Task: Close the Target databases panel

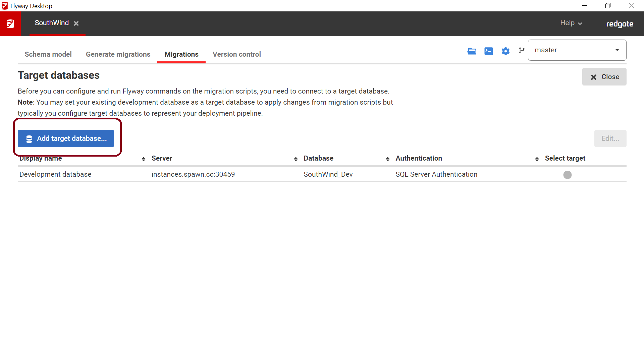Action: (604, 77)
